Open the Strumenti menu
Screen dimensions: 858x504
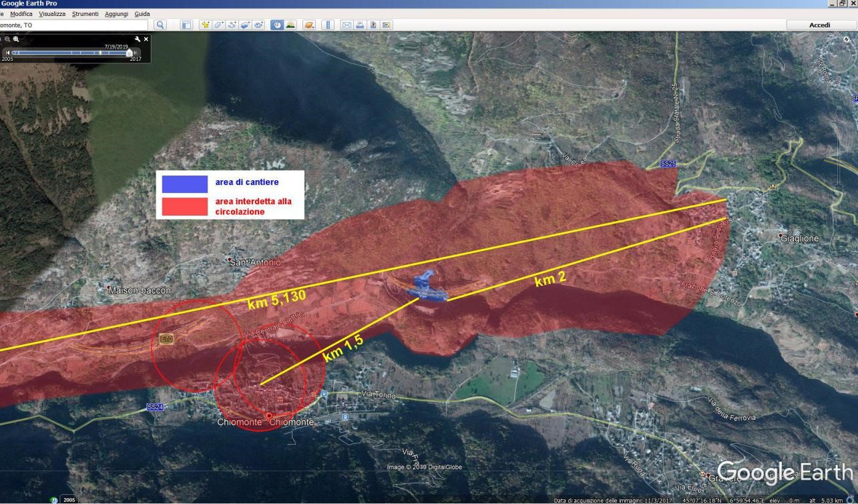[85, 13]
